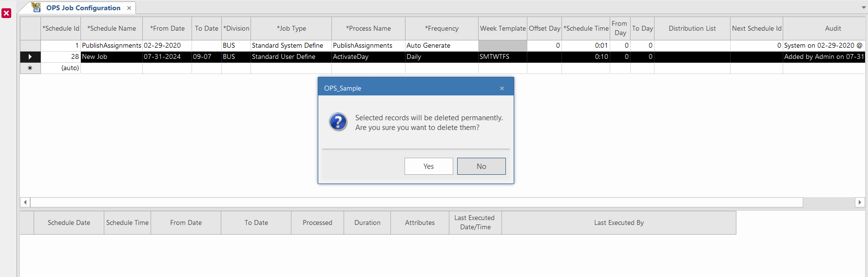Sort by Schedule Id column header
Image resolution: width=868 pixels, height=277 pixels.
(61, 28)
